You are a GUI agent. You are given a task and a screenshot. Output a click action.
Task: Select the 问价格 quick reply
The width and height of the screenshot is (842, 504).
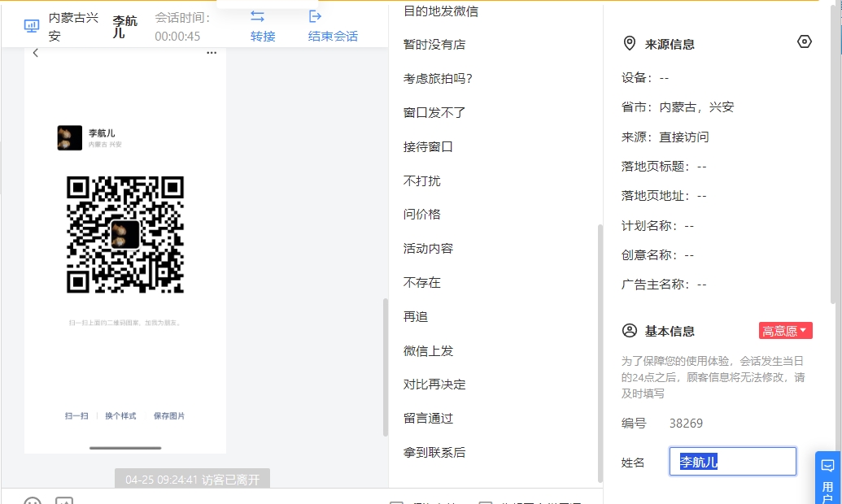[x=422, y=215]
